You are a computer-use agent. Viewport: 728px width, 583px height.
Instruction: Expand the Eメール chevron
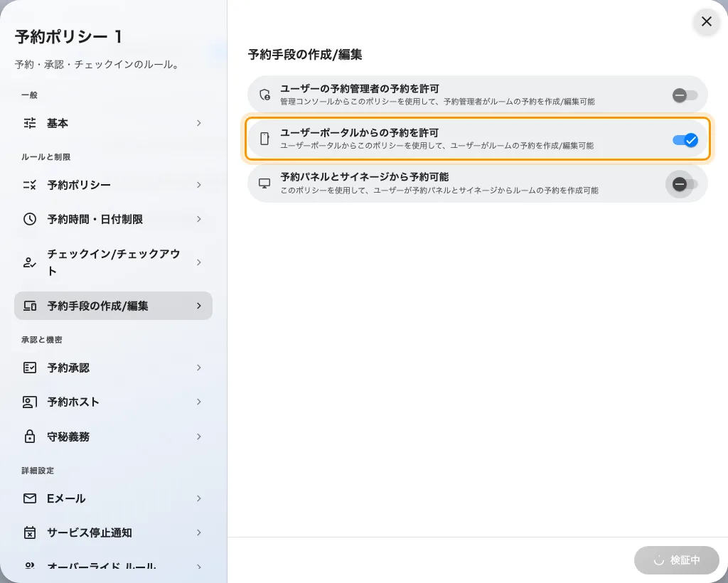click(x=199, y=498)
